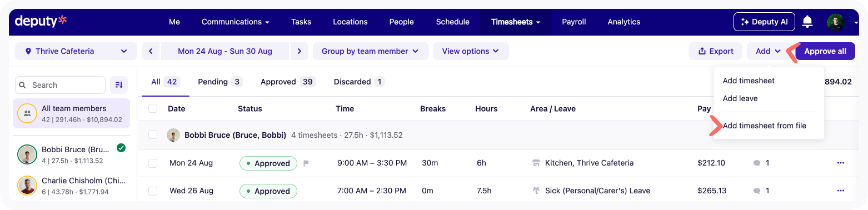Open Payroll in navigation
The height and width of the screenshot is (210, 868).
click(574, 22)
